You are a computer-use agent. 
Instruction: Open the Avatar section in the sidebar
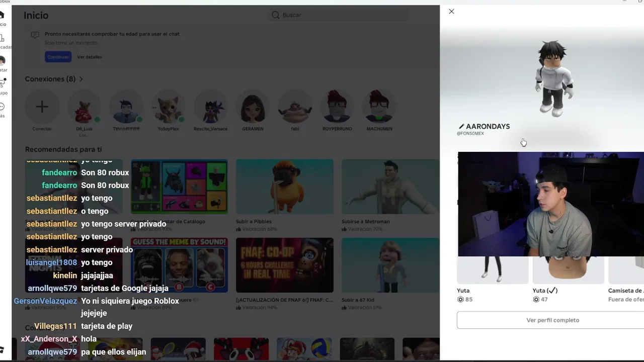point(3,64)
